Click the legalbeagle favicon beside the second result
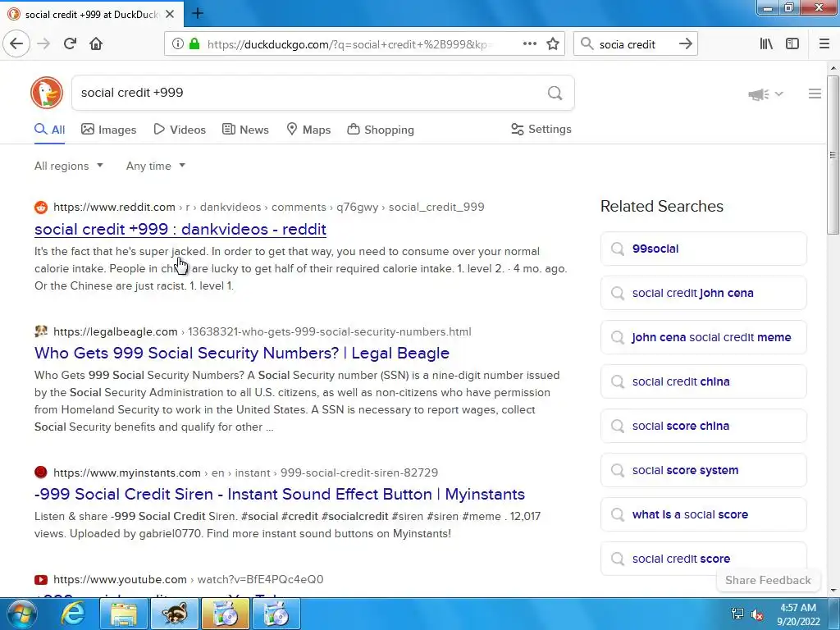Viewport: 840px width, 630px height. 41,331
